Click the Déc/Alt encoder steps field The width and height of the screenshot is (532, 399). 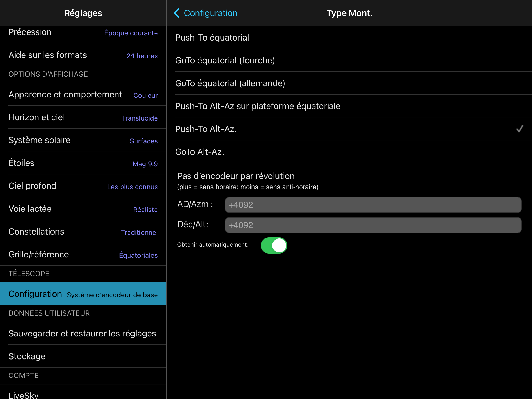[373, 225]
